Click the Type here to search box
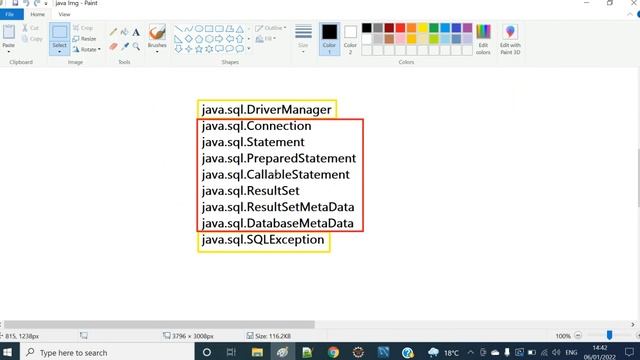 (x=107, y=352)
